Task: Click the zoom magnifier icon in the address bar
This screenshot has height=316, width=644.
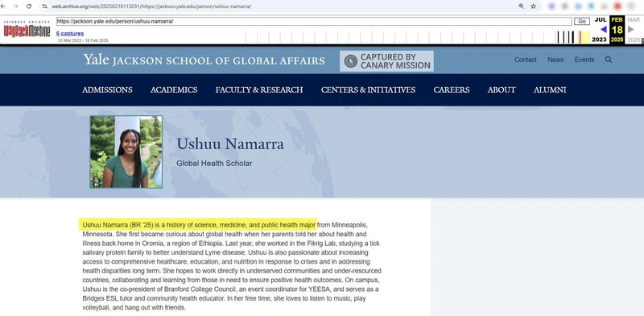Action: [x=521, y=6]
